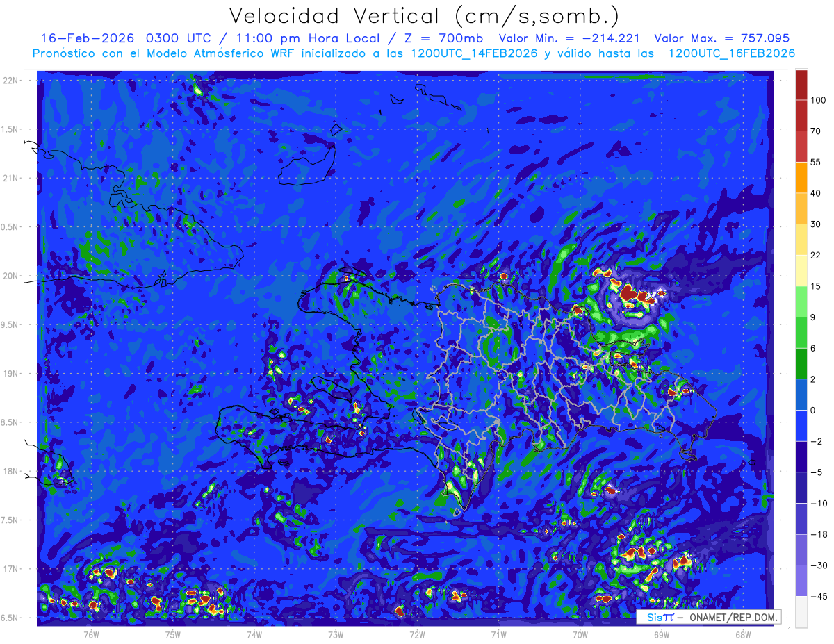The height and width of the screenshot is (644, 834).
Task: Click the date text '16-Feb-2026 0300 UTC'
Action: pyautogui.click(x=128, y=39)
